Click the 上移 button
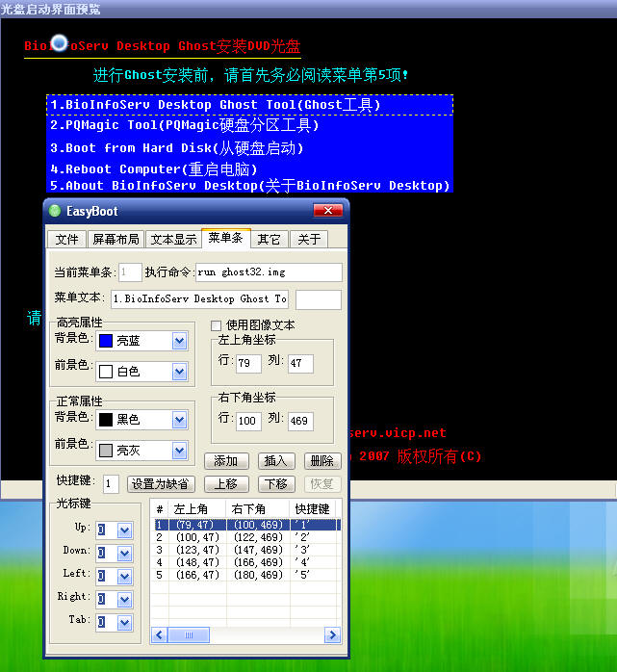The image size is (617, 672). click(226, 484)
